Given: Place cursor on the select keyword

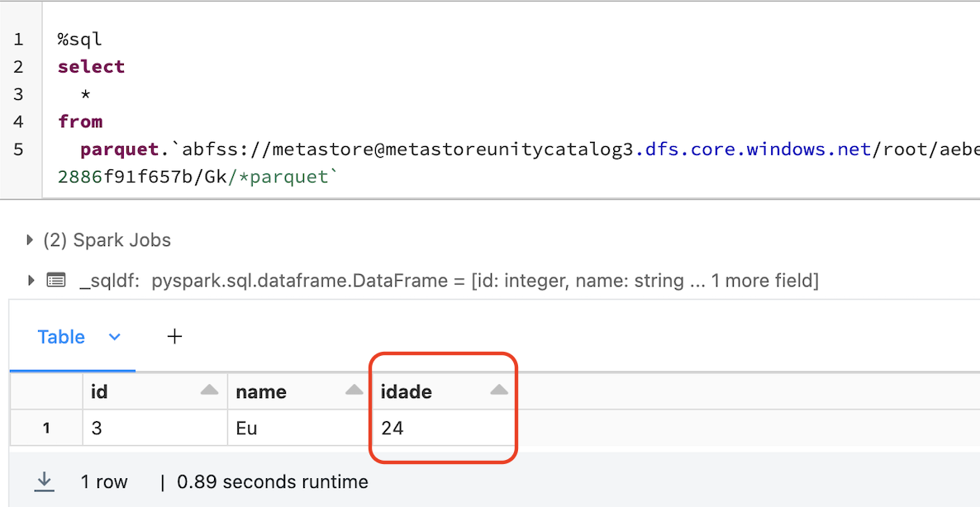Looking at the screenshot, I should point(91,67).
